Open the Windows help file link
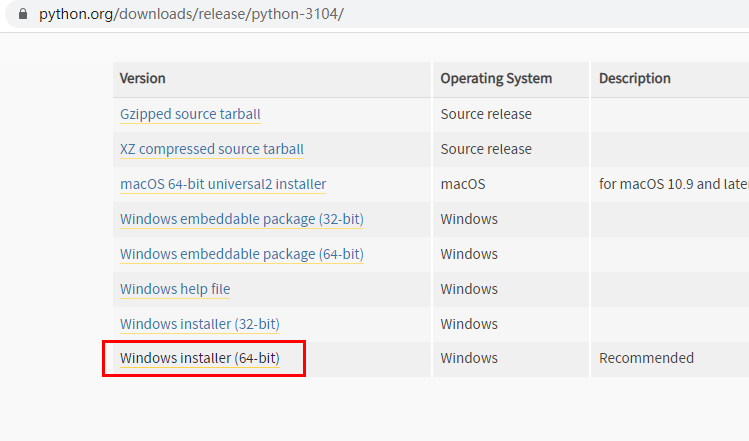Image resolution: width=749 pixels, height=441 pixels. 175,289
